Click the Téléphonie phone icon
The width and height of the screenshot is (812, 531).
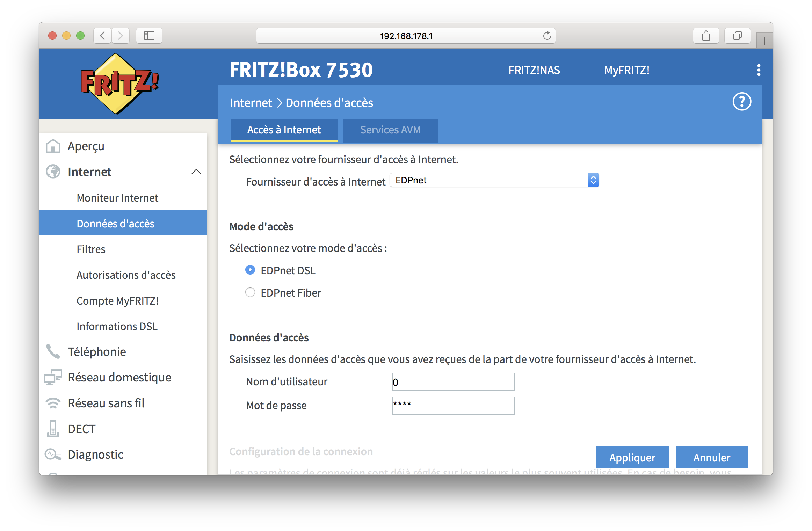[53, 351]
